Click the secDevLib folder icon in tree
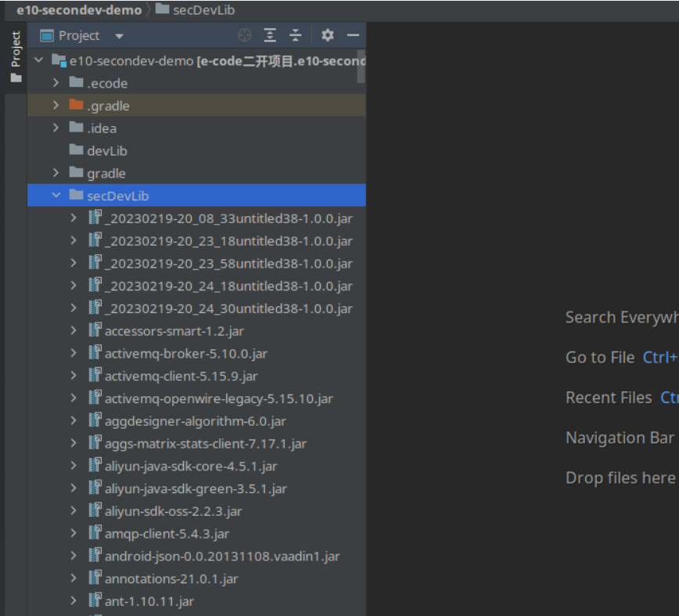This screenshot has height=616, width=679. coord(76,194)
